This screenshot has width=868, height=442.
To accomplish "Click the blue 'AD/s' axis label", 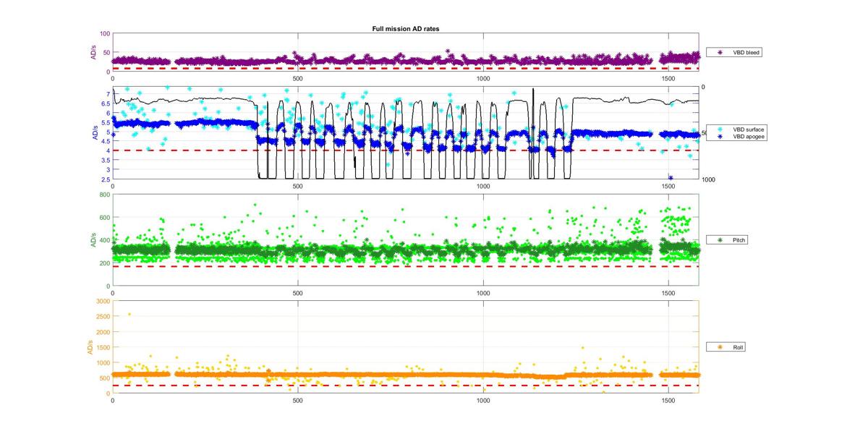I will [x=95, y=134].
